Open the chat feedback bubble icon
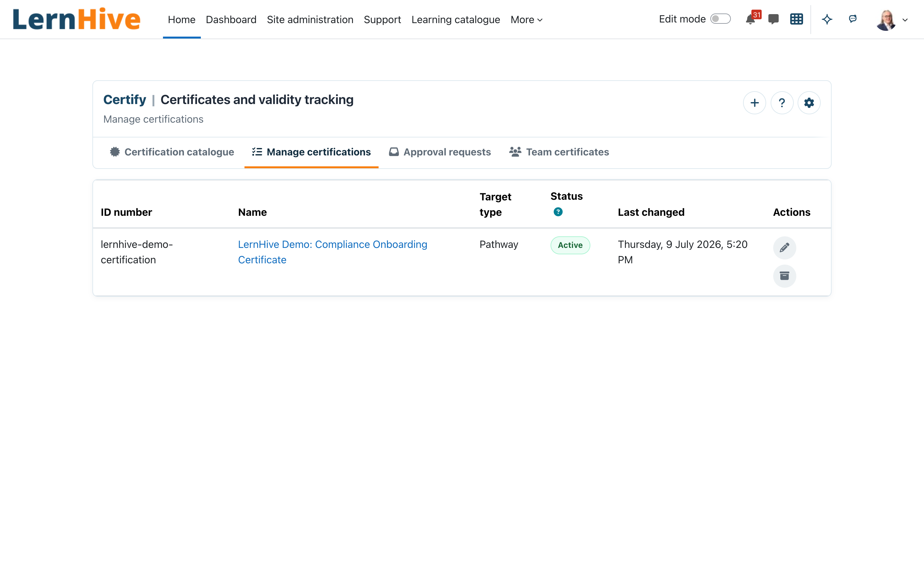This screenshot has width=924, height=578. 852,19
